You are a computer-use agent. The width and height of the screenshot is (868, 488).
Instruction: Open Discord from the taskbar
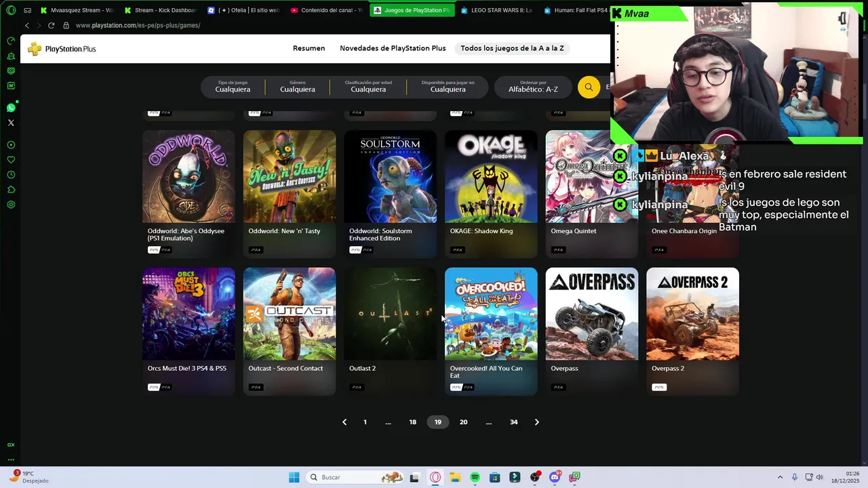click(x=555, y=477)
